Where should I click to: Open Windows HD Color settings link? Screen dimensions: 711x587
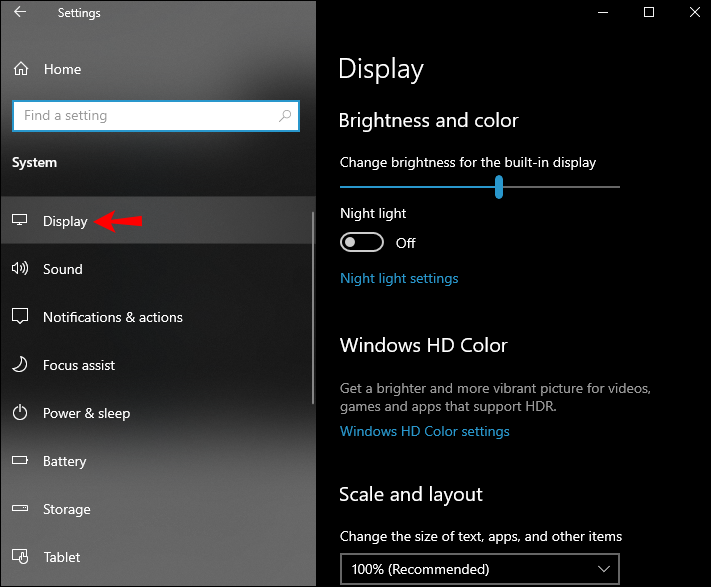[x=425, y=431]
